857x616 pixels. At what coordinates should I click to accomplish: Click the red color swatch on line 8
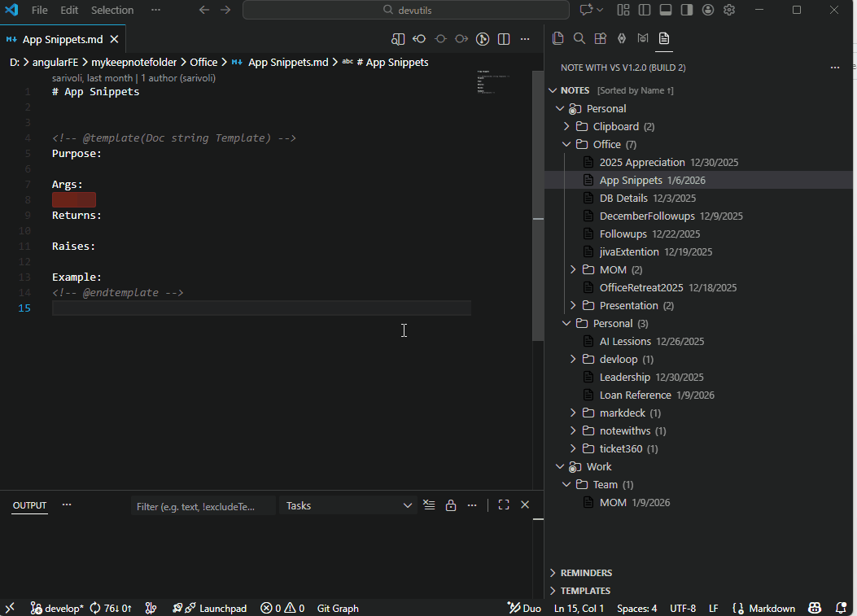(x=74, y=200)
